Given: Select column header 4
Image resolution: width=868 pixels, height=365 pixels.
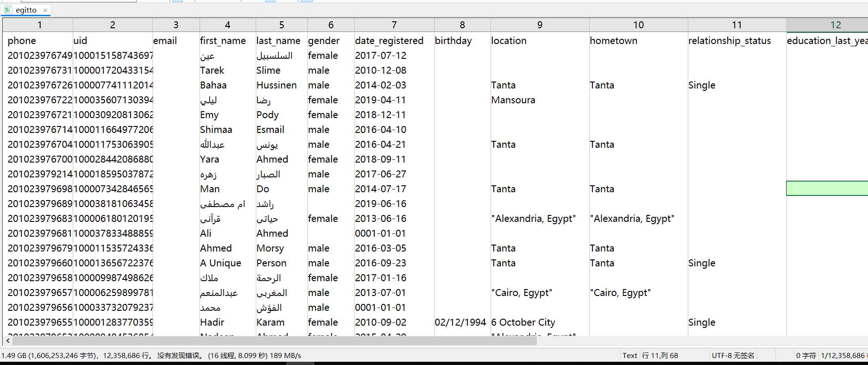Looking at the screenshot, I should tap(227, 25).
